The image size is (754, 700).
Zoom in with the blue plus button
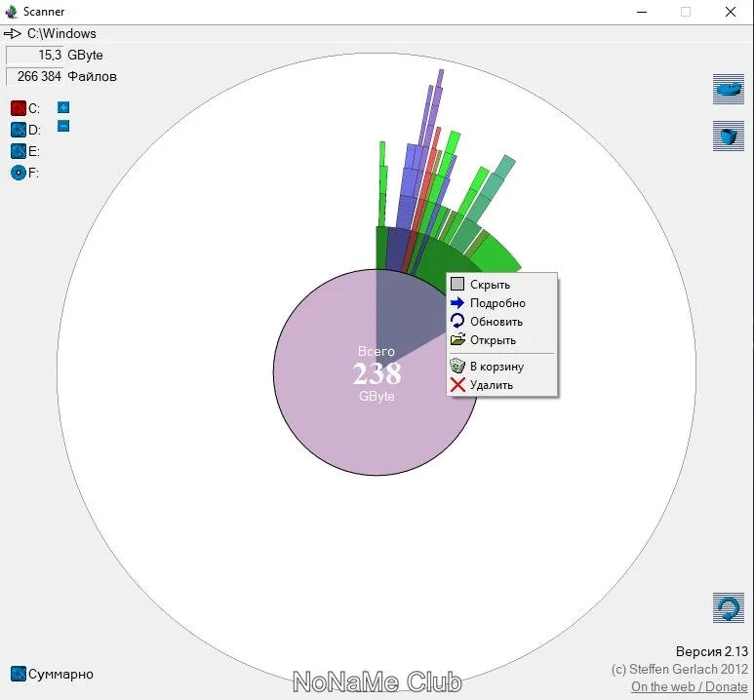(63, 107)
